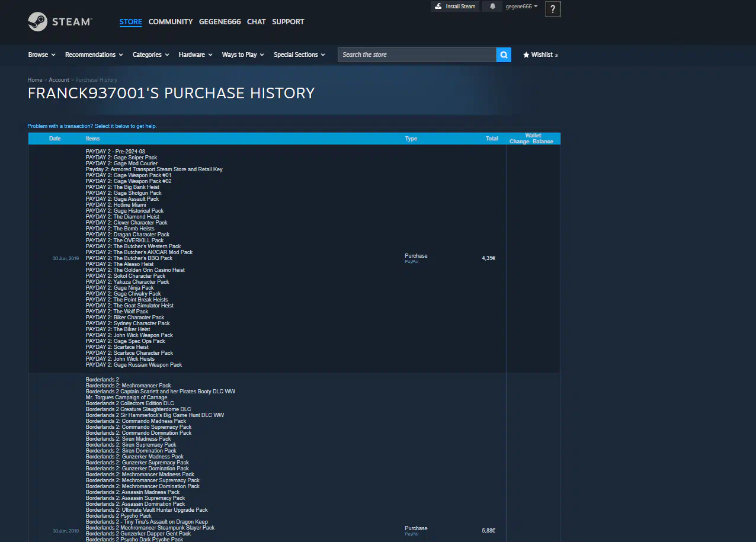Click the Home breadcrumb link
Viewport: 756px width, 542px height.
[35, 80]
